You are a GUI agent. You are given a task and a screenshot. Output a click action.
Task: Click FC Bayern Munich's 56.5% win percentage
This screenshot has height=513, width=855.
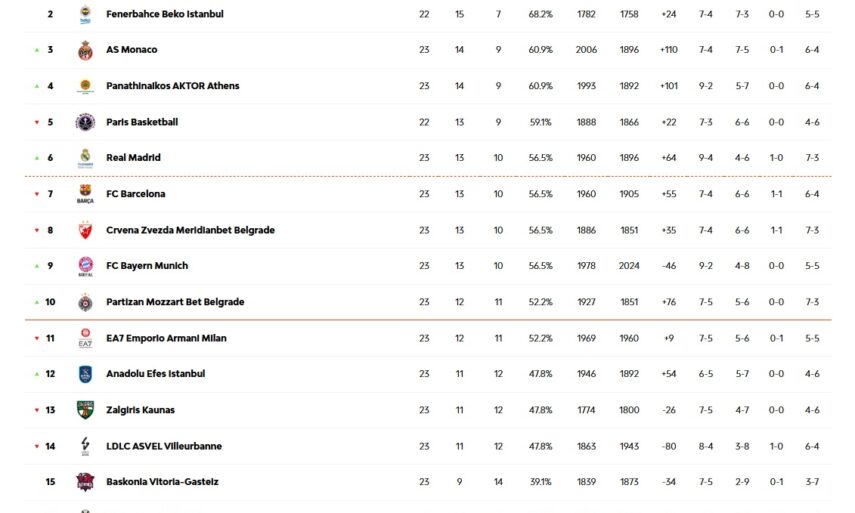(x=540, y=266)
